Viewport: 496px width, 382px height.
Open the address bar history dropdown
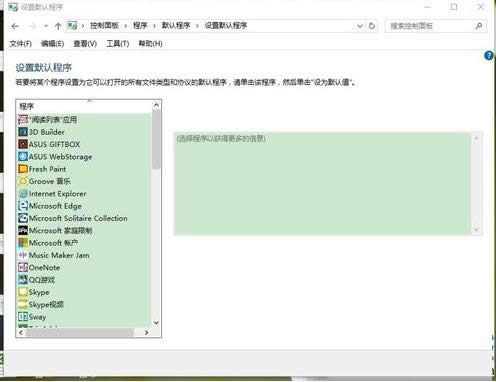coord(360,26)
